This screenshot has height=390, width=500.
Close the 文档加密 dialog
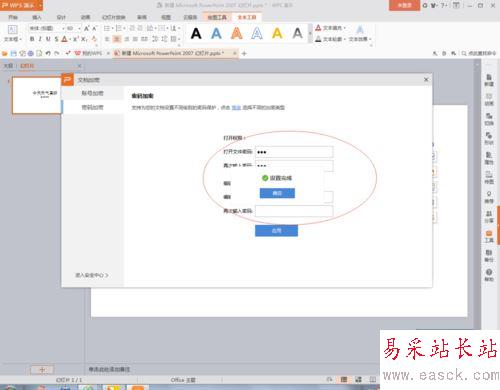tap(426, 80)
